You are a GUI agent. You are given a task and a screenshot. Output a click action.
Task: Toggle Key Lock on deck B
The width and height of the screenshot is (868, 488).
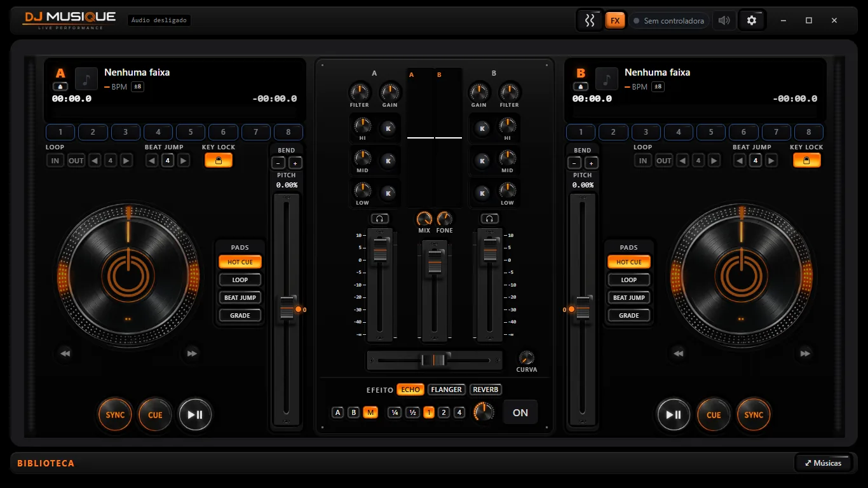click(x=806, y=161)
